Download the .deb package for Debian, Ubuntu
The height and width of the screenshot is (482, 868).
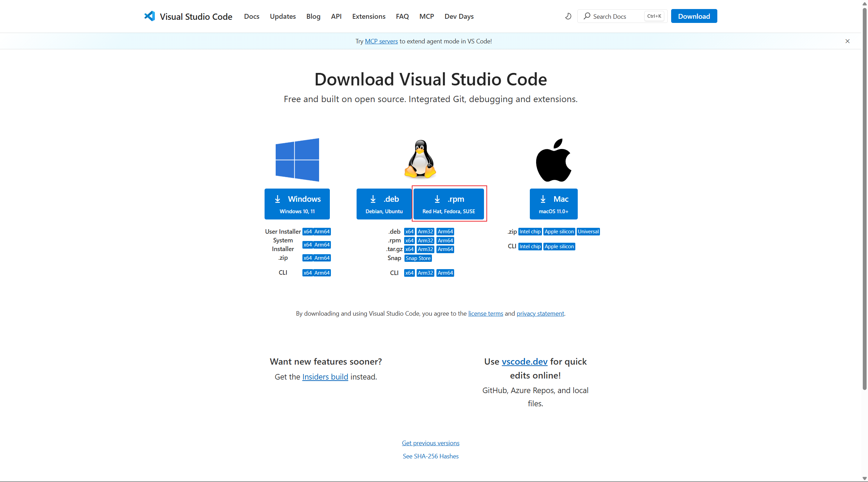coord(384,204)
